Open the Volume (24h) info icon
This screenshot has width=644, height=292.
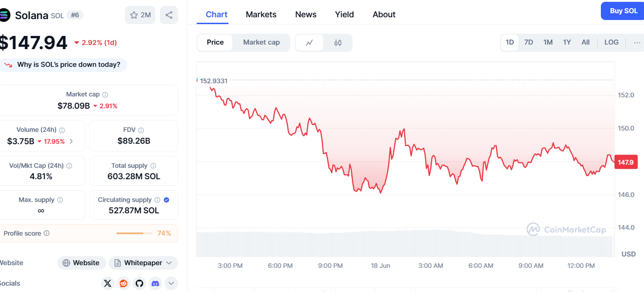coord(62,130)
